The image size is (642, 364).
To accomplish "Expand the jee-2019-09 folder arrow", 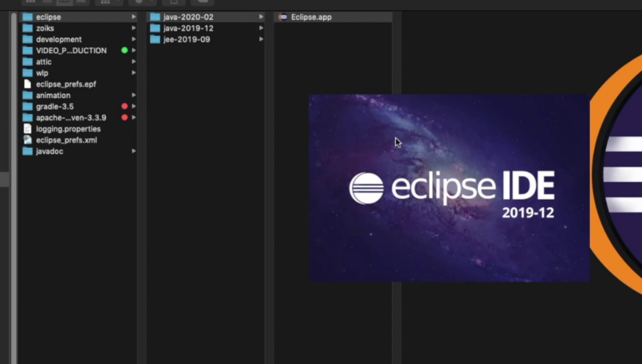I will (x=261, y=39).
